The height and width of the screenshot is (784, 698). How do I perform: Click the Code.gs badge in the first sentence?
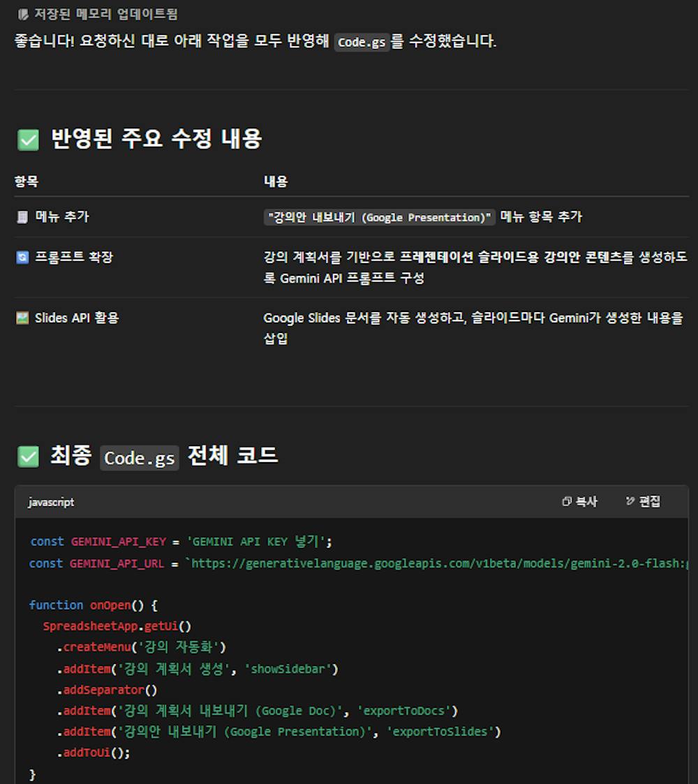point(362,42)
